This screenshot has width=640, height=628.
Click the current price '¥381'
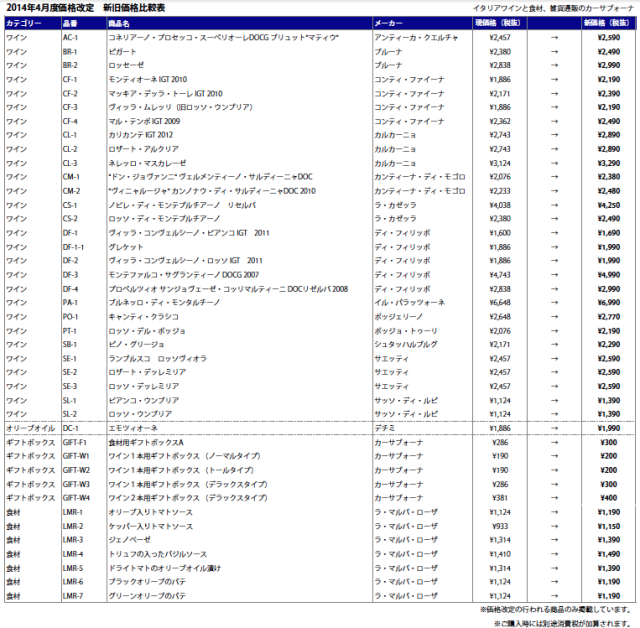[x=500, y=498]
